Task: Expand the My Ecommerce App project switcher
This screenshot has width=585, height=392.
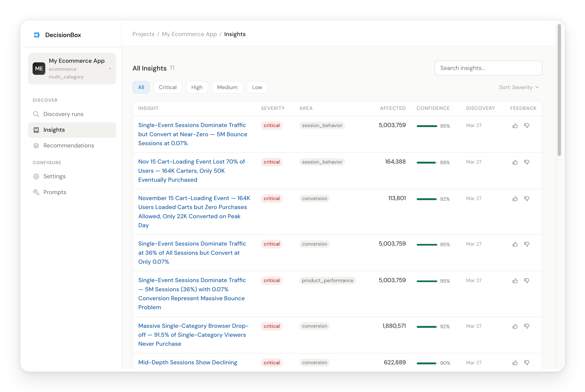Action: point(72,69)
